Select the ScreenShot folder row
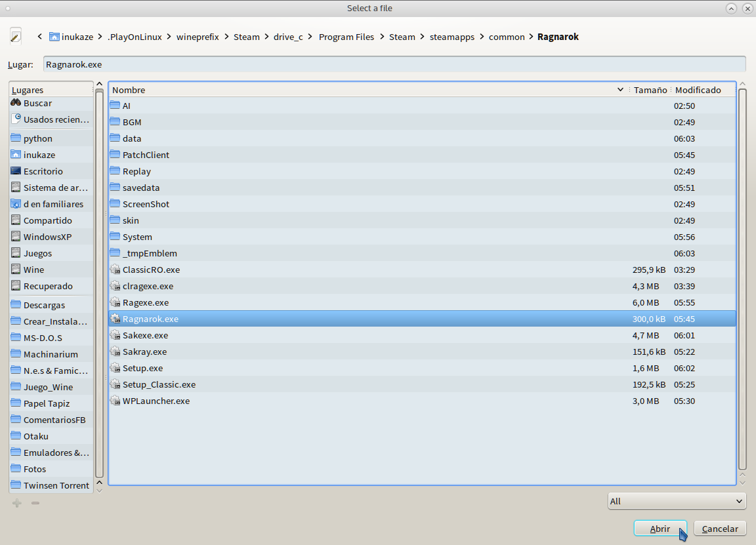 point(422,204)
